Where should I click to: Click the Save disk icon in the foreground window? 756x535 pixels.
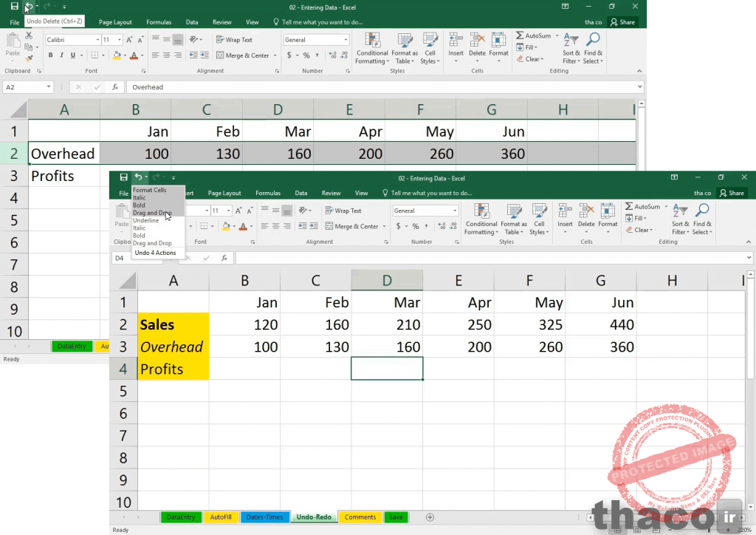click(123, 177)
